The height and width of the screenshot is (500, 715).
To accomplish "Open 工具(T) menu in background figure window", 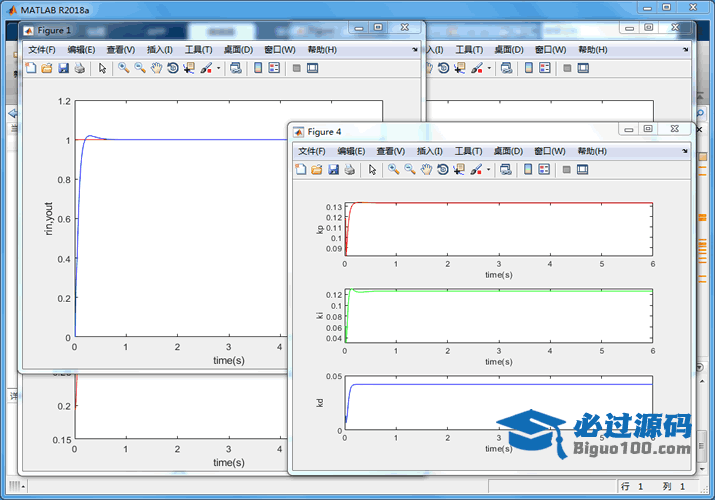I will tap(469, 50).
